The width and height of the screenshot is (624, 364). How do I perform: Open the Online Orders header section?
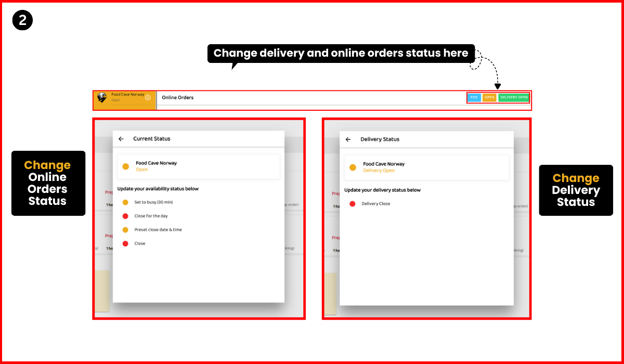(177, 97)
